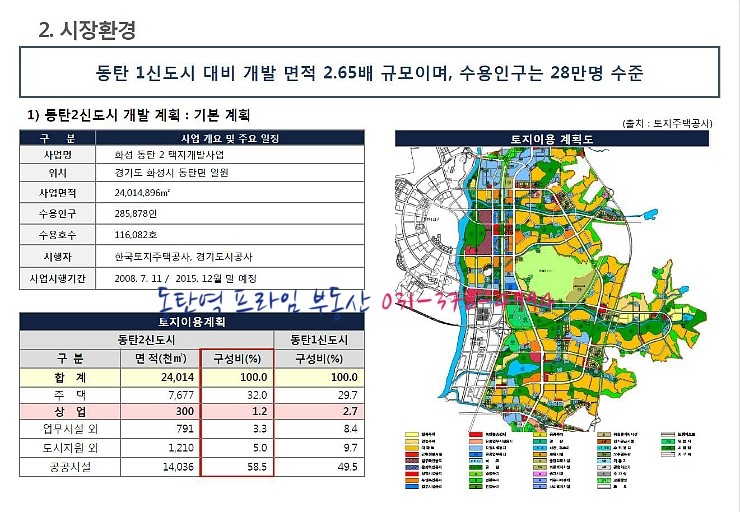Image resolution: width=740 pixels, height=512 pixels.
Task: Select the '위치' row label
Action: (x=58, y=173)
